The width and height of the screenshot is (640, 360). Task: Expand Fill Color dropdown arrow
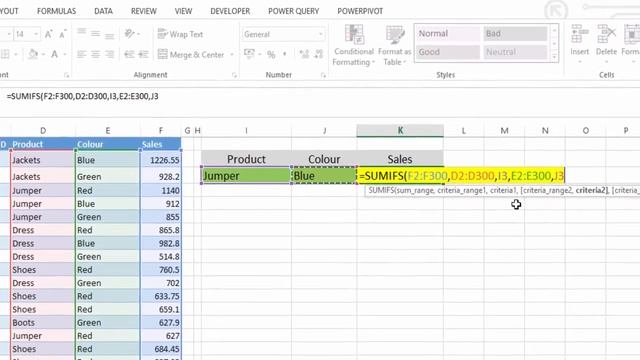click(x=43, y=54)
